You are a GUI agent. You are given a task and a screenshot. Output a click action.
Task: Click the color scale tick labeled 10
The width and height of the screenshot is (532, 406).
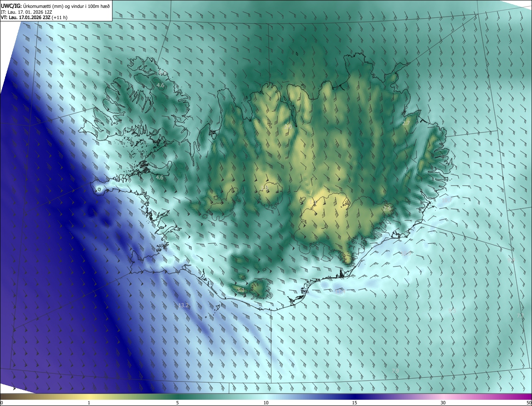[266, 403]
